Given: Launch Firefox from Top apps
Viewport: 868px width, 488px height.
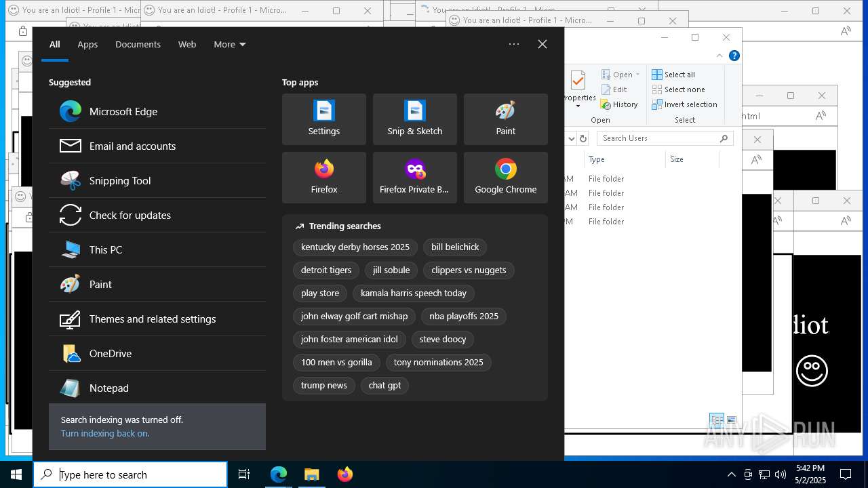Looking at the screenshot, I should click(x=324, y=178).
